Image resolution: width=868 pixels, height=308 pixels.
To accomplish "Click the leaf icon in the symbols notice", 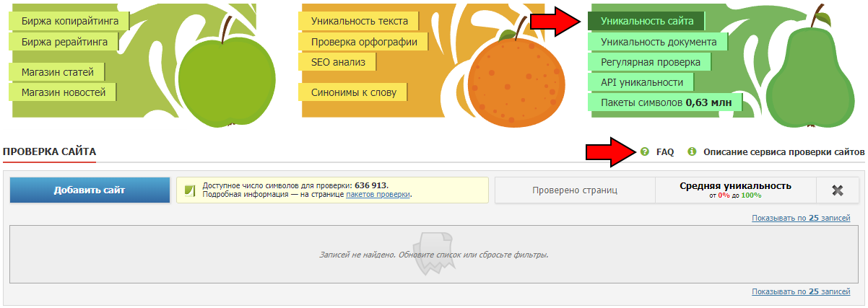I will (x=190, y=190).
